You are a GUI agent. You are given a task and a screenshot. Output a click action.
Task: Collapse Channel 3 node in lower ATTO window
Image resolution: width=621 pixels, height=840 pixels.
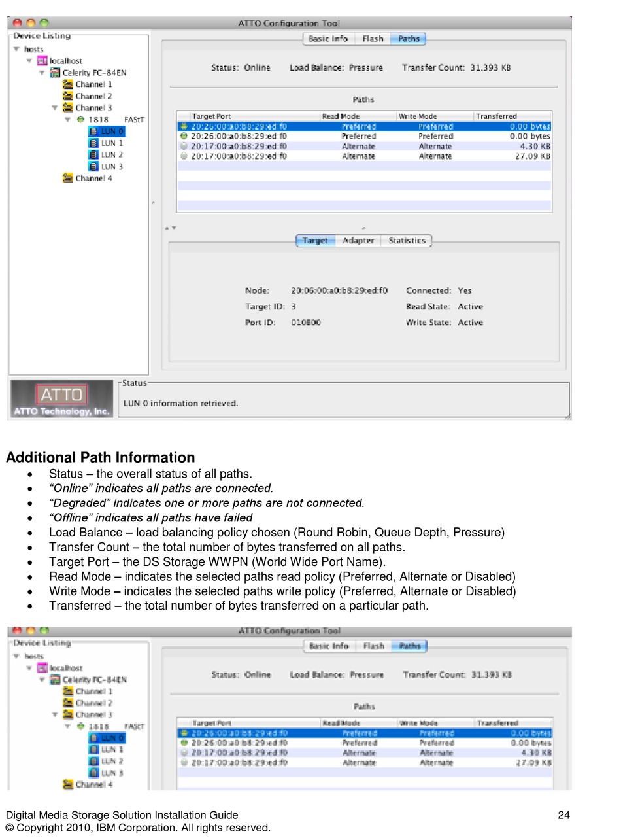(55, 715)
